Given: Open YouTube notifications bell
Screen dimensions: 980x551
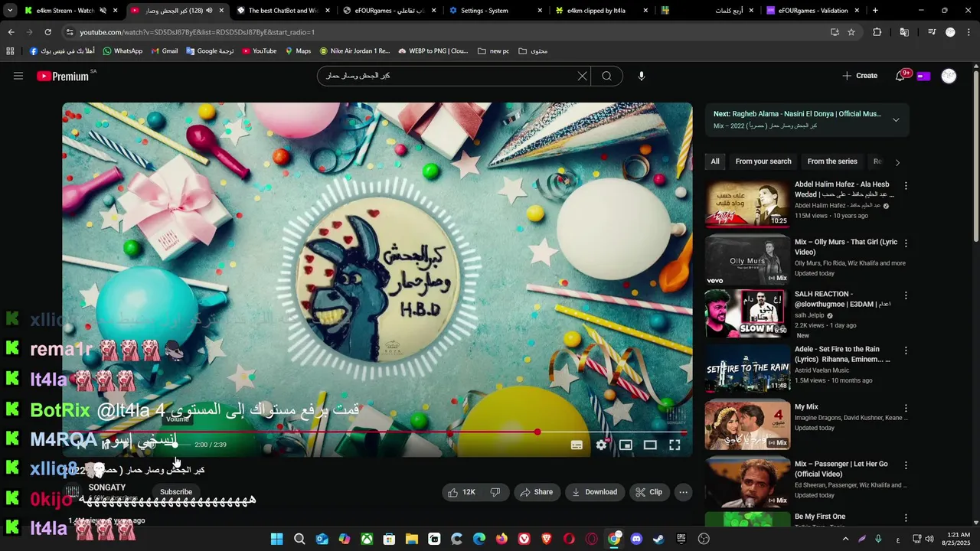Looking at the screenshot, I should [x=900, y=76].
